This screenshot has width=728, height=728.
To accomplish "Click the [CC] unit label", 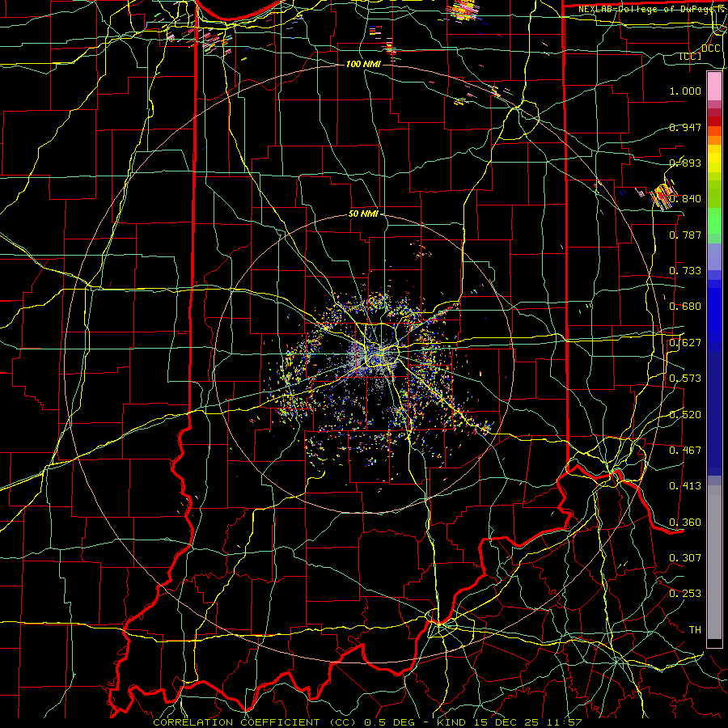I will click(x=691, y=56).
